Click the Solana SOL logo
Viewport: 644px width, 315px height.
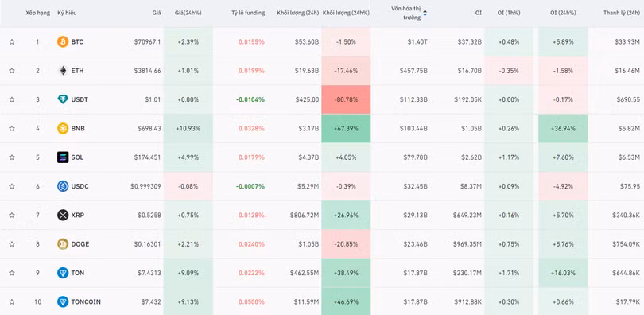point(63,157)
